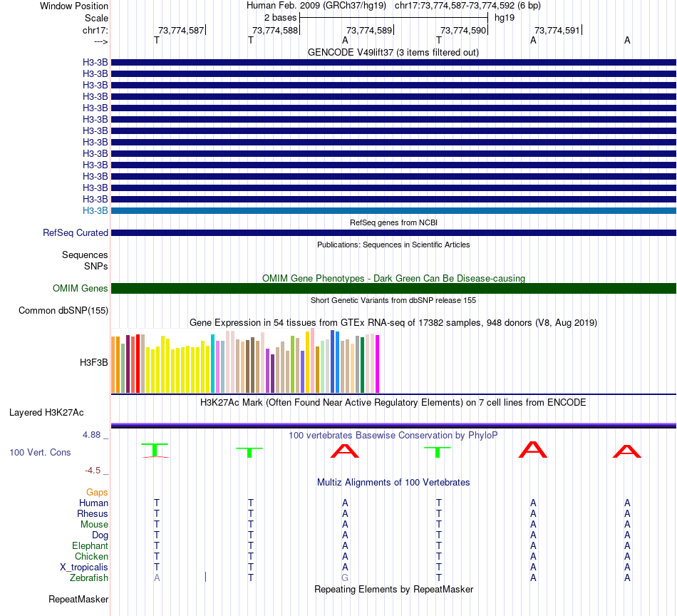677x616 pixels.
Task: Click 'Basewise Conservation by PhyloP' title
Action: (x=393, y=436)
